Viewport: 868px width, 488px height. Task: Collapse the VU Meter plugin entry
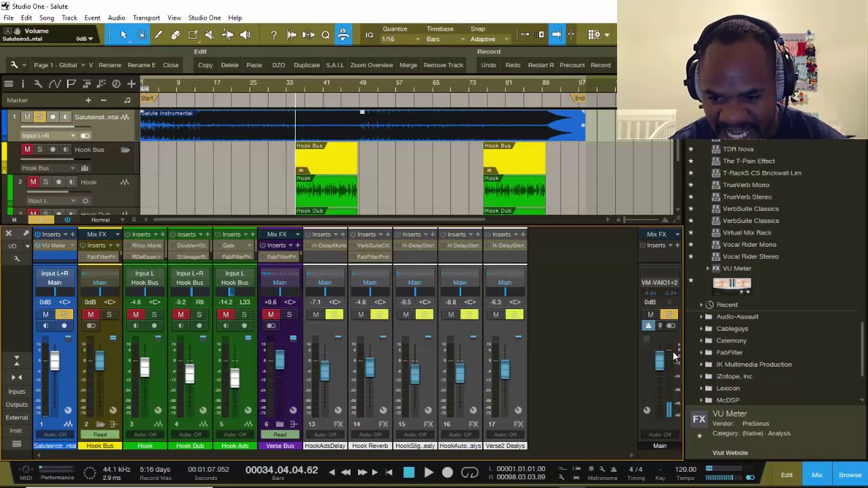click(x=708, y=268)
